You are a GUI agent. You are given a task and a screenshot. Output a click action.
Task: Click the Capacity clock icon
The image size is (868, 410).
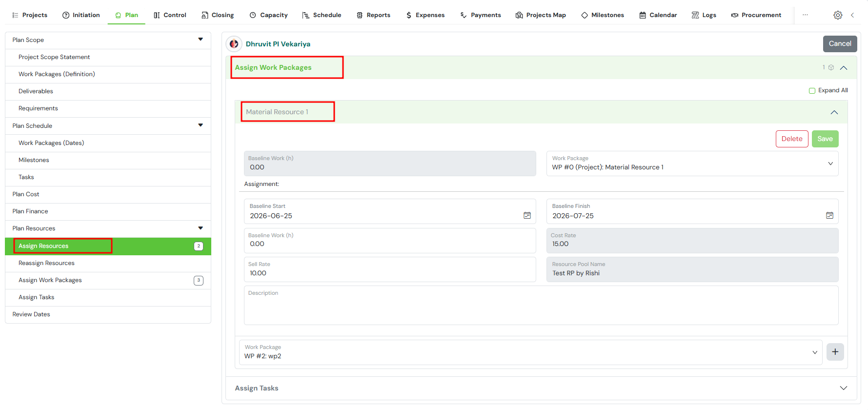coord(253,15)
